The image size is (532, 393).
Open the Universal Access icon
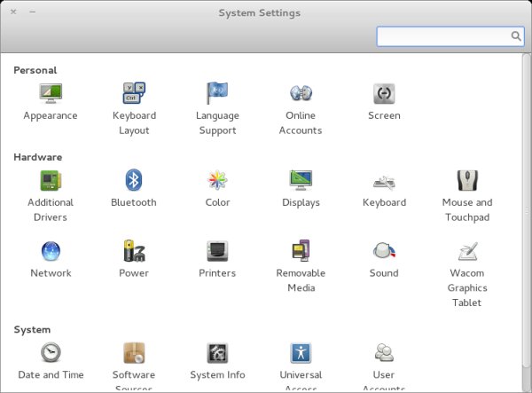click(301, 353)
